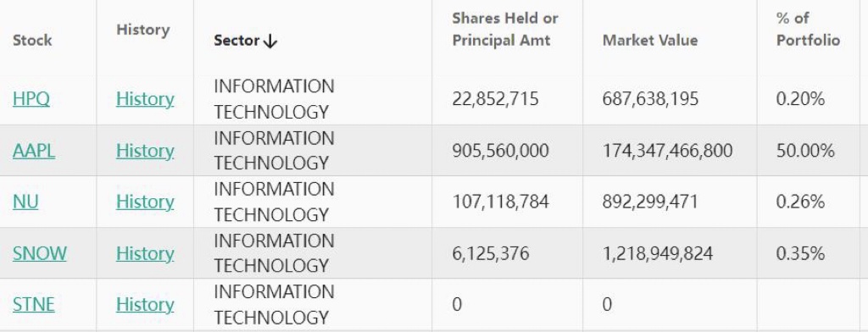
Task: Open the NU stock link
Action: click(x=25, y=202)
